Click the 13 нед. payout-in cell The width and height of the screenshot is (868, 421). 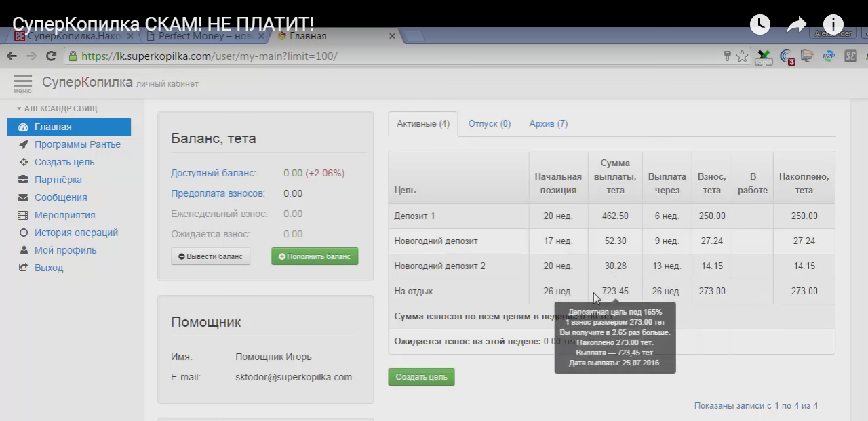click(667, 266)
